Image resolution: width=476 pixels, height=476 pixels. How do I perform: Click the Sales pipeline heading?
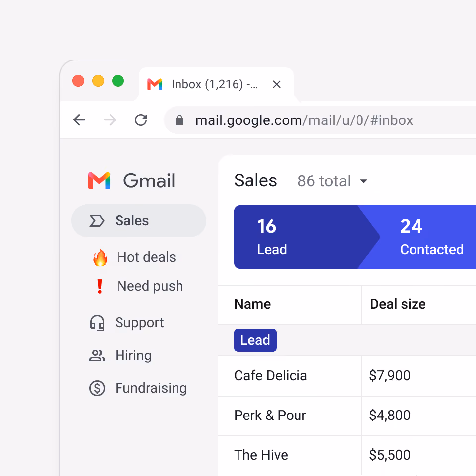click(x=256, y=180)
